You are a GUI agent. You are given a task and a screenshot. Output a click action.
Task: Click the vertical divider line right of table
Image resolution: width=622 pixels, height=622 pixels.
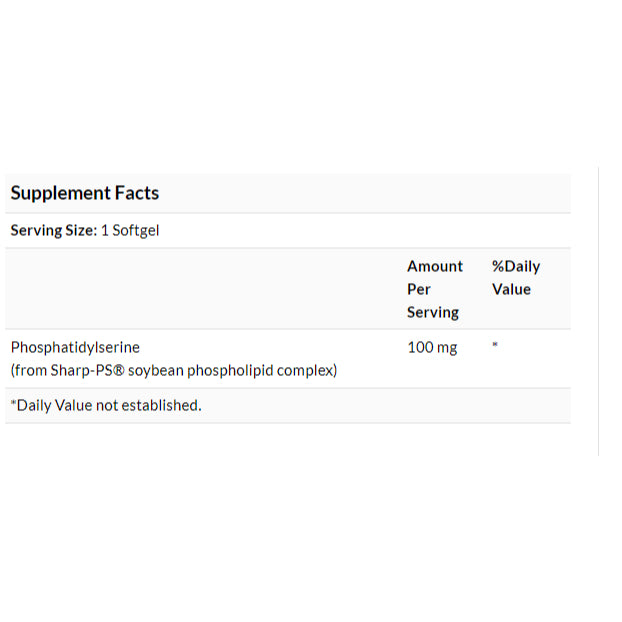coord(598,310)
